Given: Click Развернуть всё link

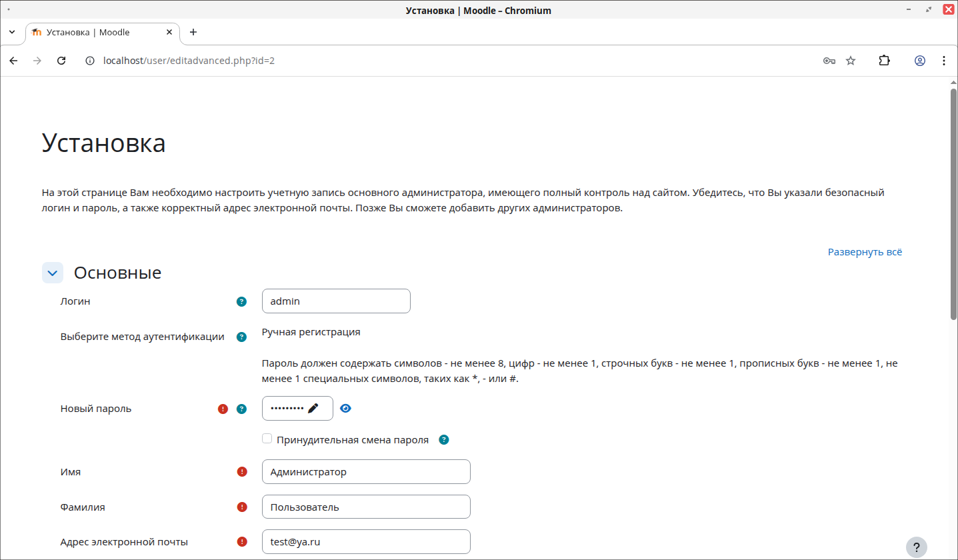Looking at the screenshot, I should (x=865, y=252).
